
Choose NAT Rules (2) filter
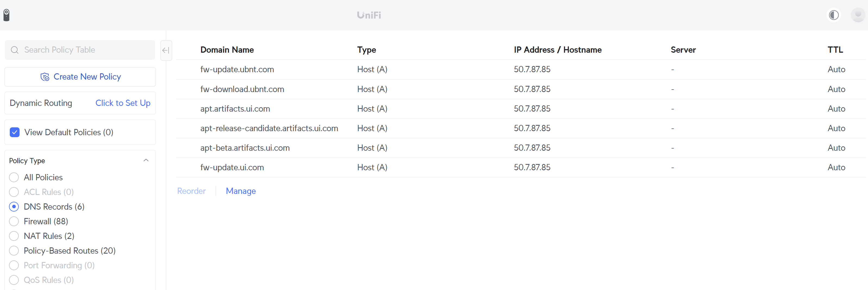14,236
